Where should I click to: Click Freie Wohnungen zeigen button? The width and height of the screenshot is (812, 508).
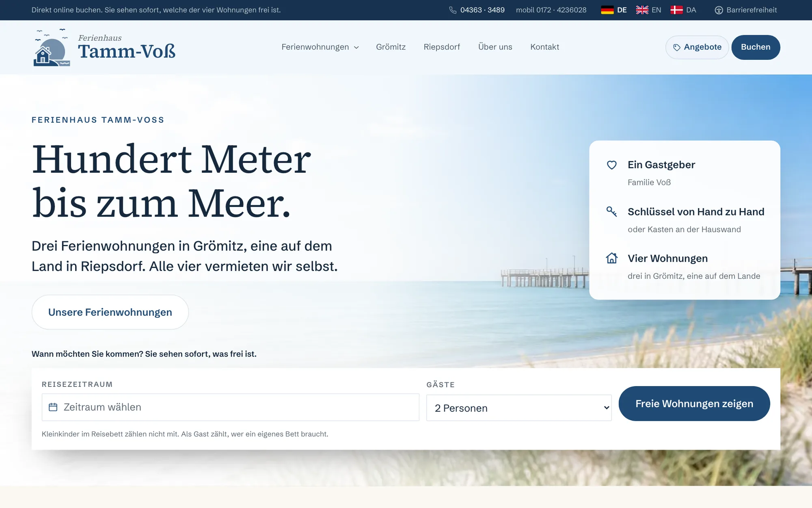point(694,404)
